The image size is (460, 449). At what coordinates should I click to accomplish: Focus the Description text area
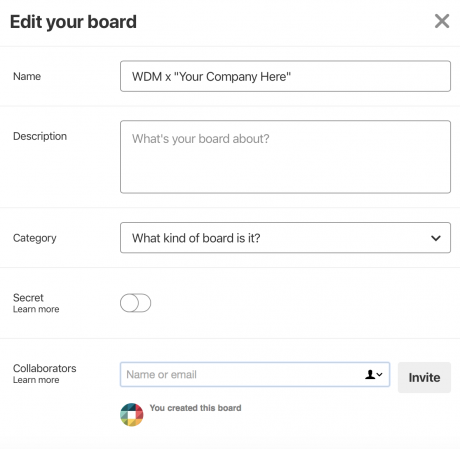coord(285,157)
